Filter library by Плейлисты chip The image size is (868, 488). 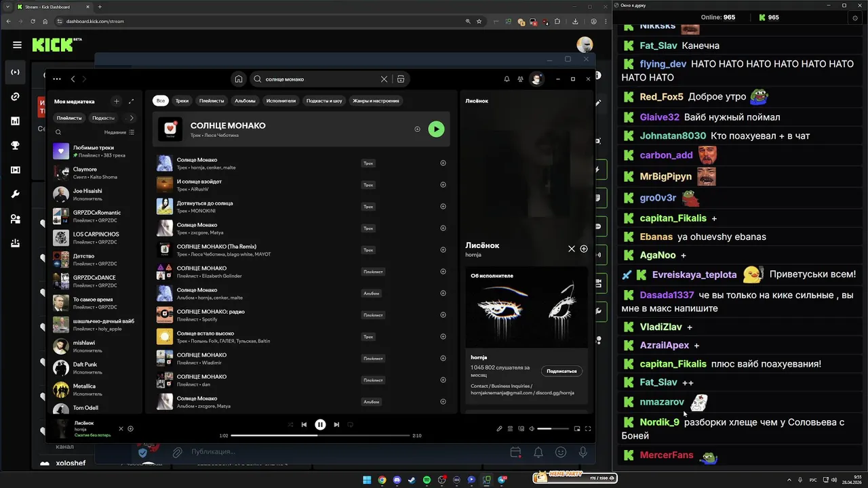(69, 118)
